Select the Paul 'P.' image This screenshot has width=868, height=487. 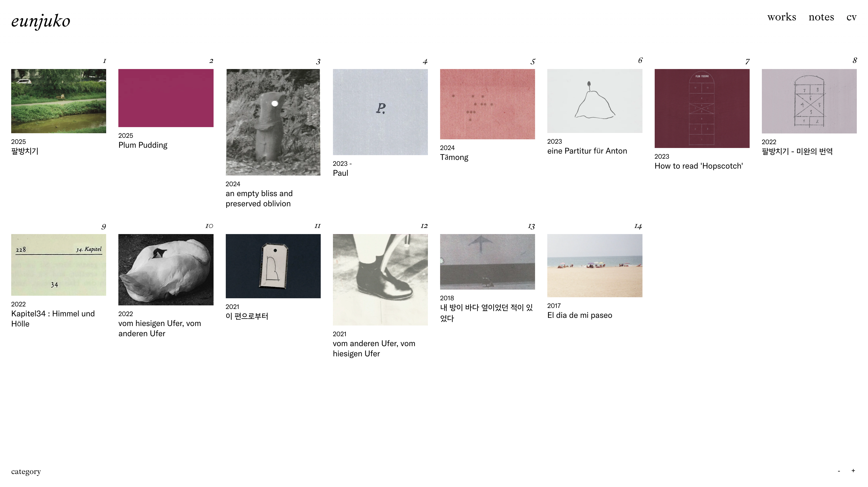[380, 112]
